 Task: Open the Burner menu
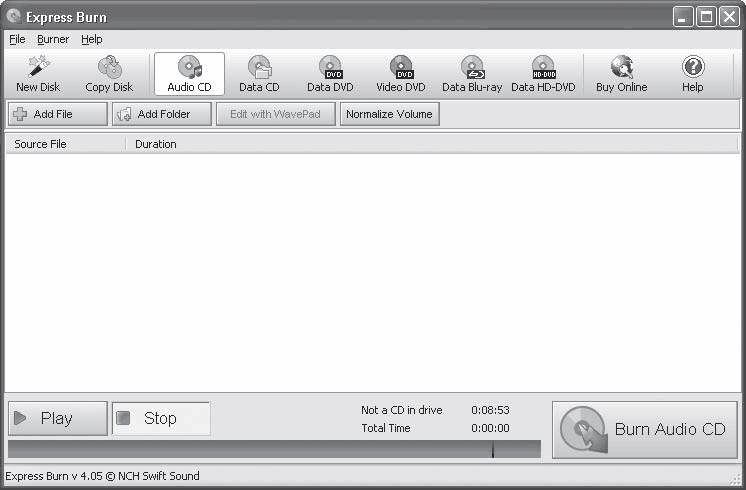53,39
